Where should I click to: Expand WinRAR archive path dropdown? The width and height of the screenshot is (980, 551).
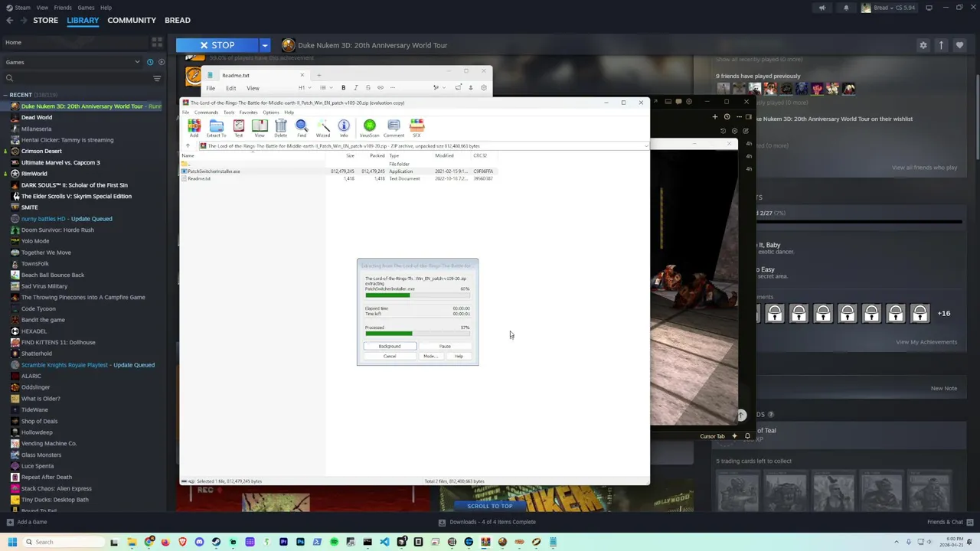pyautogui.click(x=645, y=145)
